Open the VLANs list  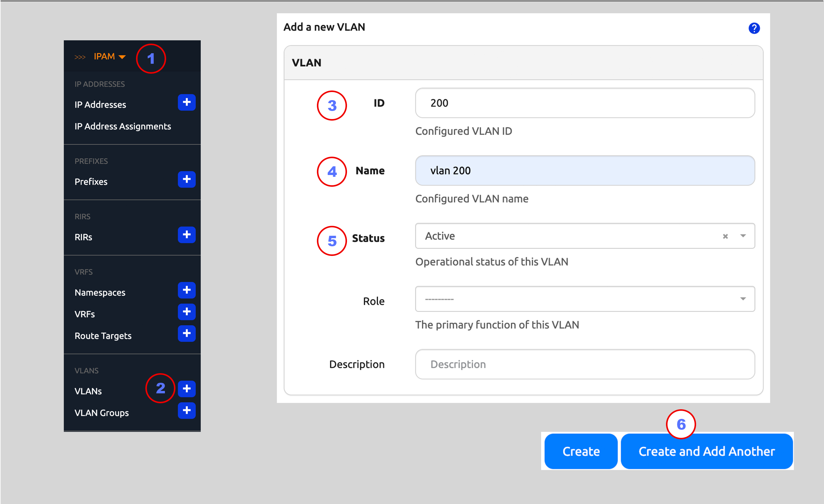pos(88,391)
